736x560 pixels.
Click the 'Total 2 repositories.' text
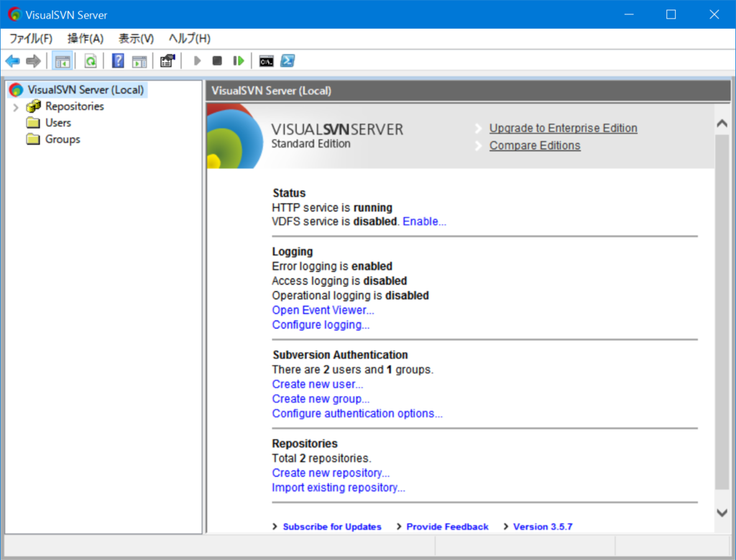(321, 459)
